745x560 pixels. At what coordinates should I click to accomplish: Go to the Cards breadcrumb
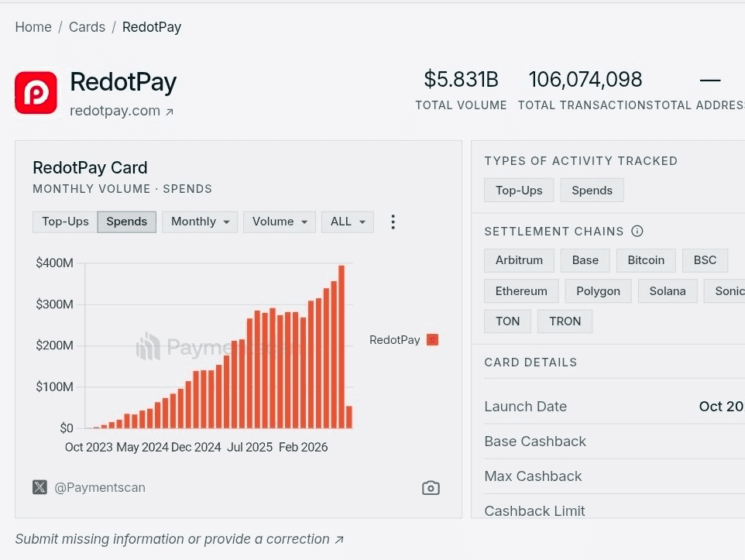(87, 27)
